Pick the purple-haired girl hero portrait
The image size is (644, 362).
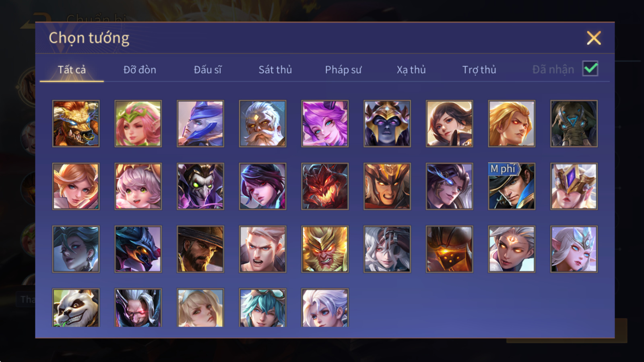pyautogui.click(x=325, y=123)
